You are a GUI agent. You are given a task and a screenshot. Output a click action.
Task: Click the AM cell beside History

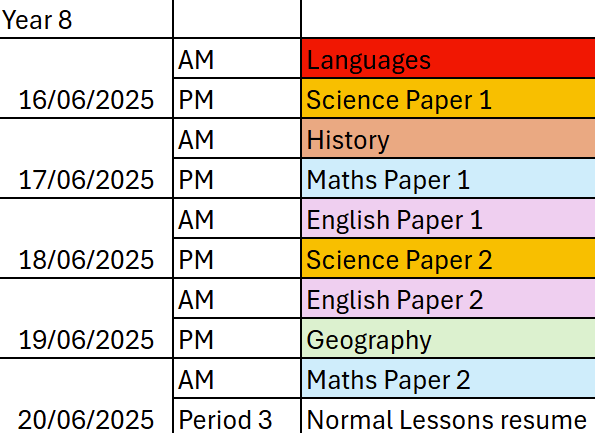pos(237,138)
